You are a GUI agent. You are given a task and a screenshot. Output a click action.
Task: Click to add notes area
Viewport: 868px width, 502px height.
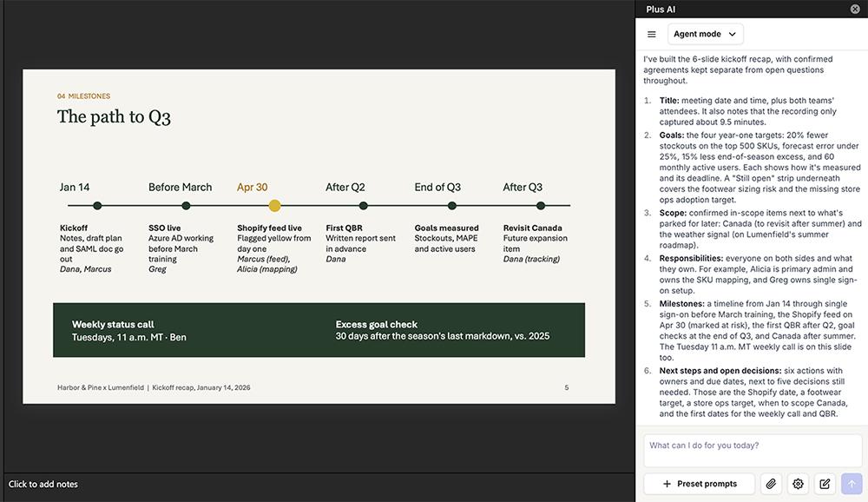(319, 485)
